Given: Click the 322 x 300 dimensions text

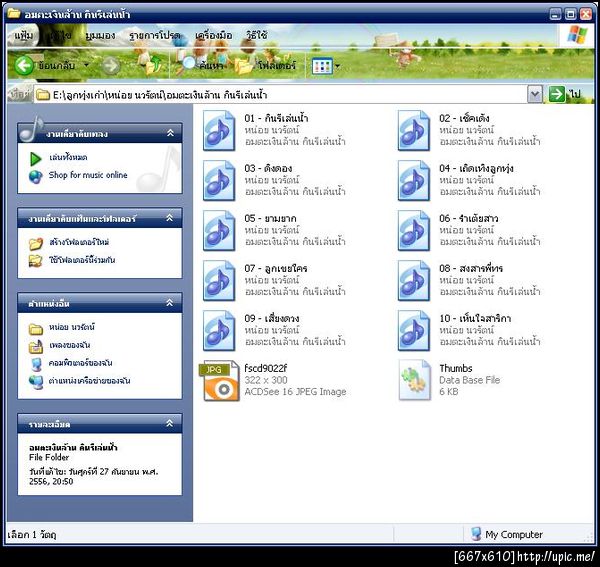Looking at the screenshot, I should tap(266, 380).
